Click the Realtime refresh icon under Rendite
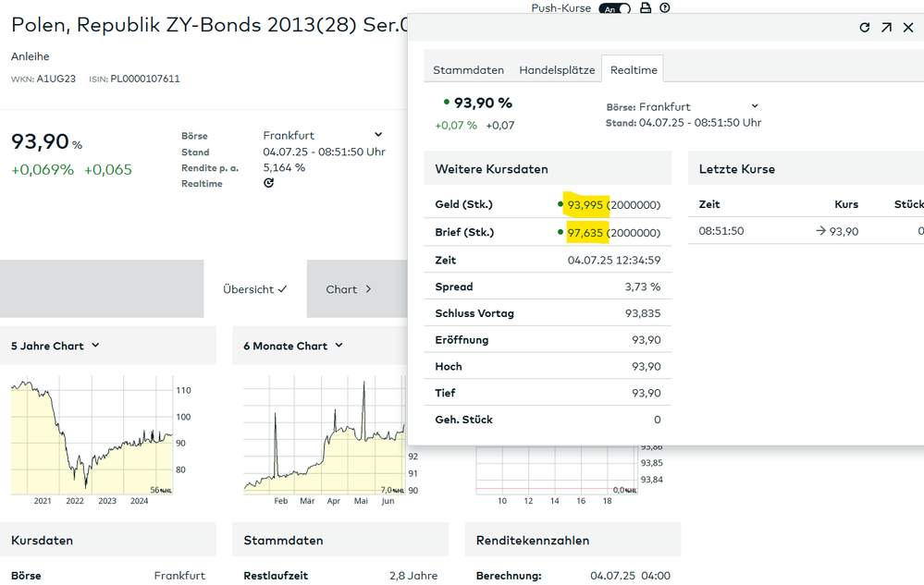The width and height of the screenshot is (924, 585). (269, 183)
